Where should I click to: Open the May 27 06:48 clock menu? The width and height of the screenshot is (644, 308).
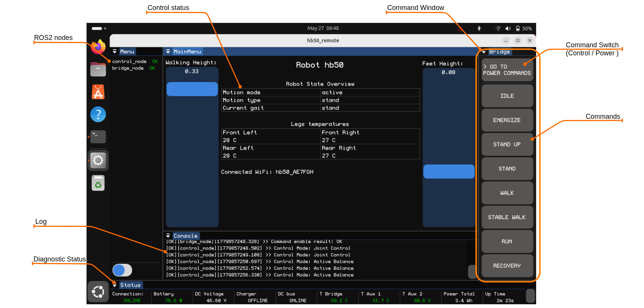click(323, 28)
